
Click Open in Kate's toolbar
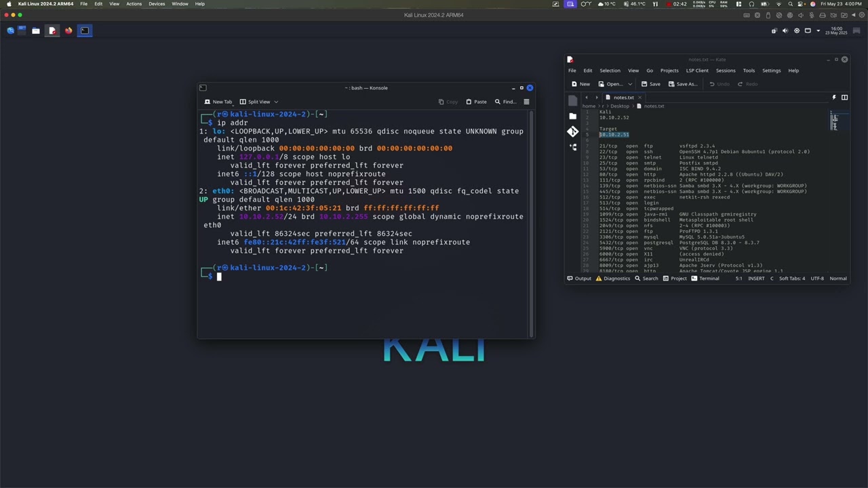[610, 84]
